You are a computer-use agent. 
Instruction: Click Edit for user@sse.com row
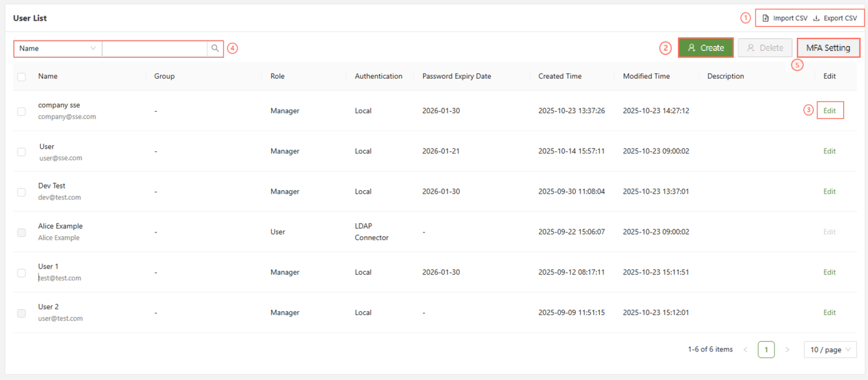tap(829, 151)
